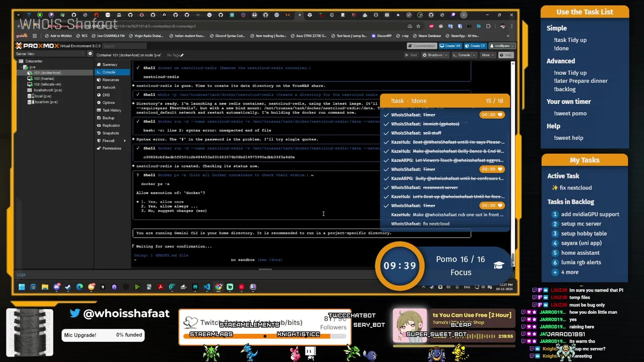Open the Permissions entry
644x362 pixels.
[112, 148]
